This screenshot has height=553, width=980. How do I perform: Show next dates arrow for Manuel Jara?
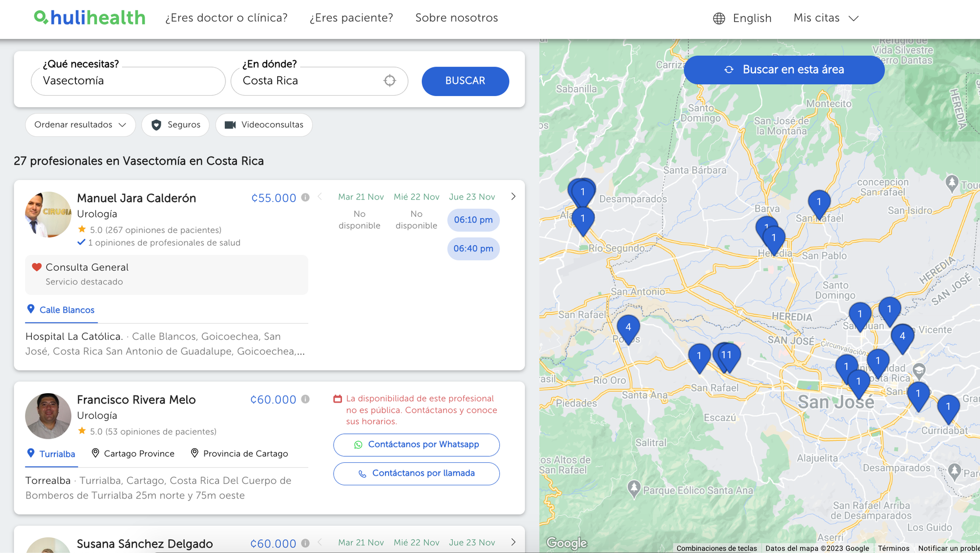pyautogui.click(x=513, y=197)
